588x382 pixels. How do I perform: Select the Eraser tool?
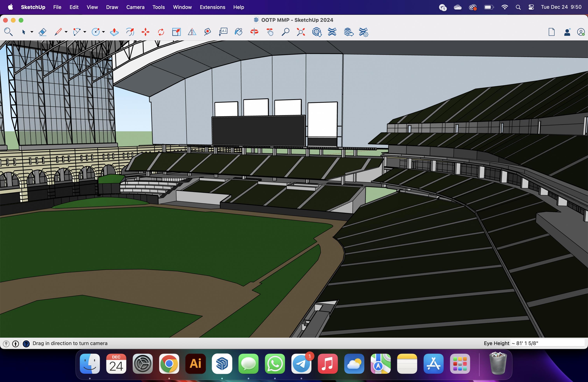(42, 32)
